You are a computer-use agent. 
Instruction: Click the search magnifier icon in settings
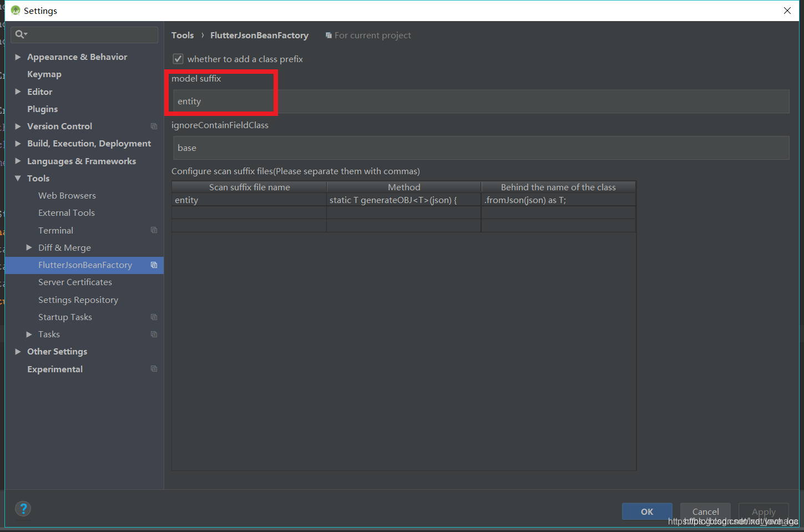pos(21,34)
